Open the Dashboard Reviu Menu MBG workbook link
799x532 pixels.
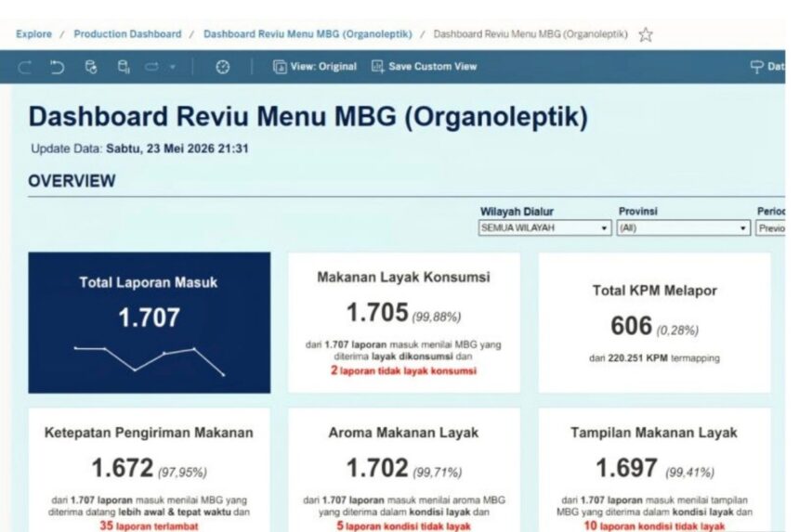pyautogui.click(x=308, y=34)
